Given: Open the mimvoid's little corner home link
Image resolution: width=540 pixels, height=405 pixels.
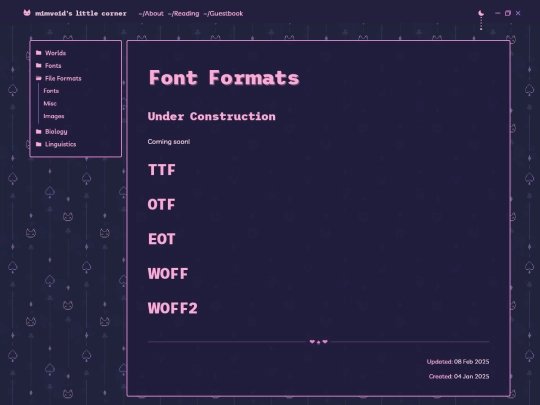Looking at the screenshot, I should [x=81, y=13].
